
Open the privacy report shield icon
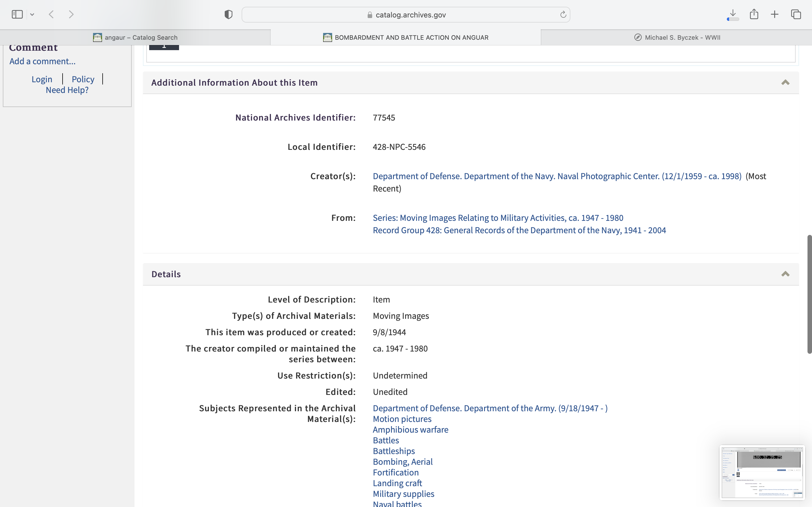click(228, 14)
